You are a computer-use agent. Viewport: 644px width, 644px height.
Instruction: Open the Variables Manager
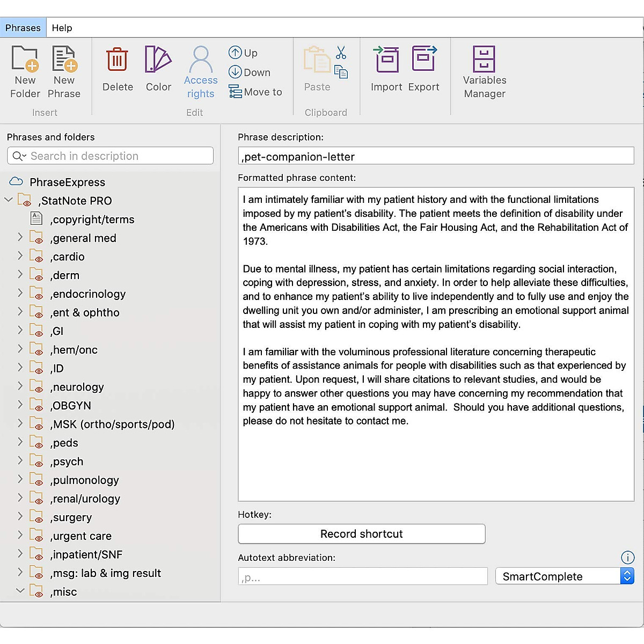484,71
